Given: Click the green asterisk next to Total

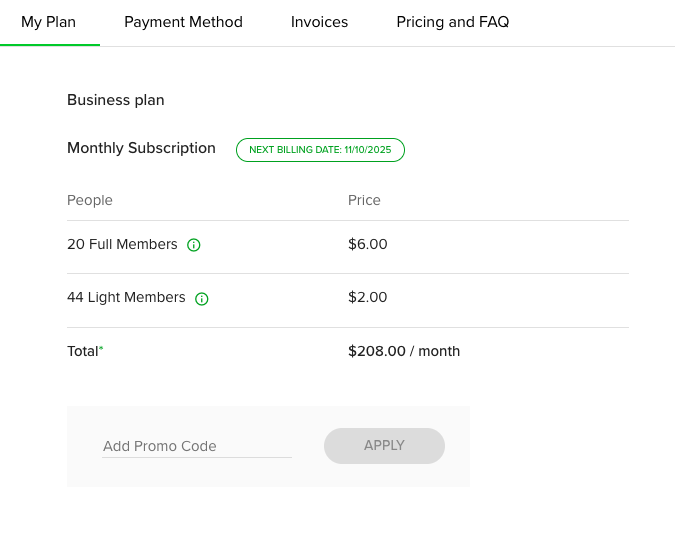Looking at the screenshot, I should coord(101,348).
